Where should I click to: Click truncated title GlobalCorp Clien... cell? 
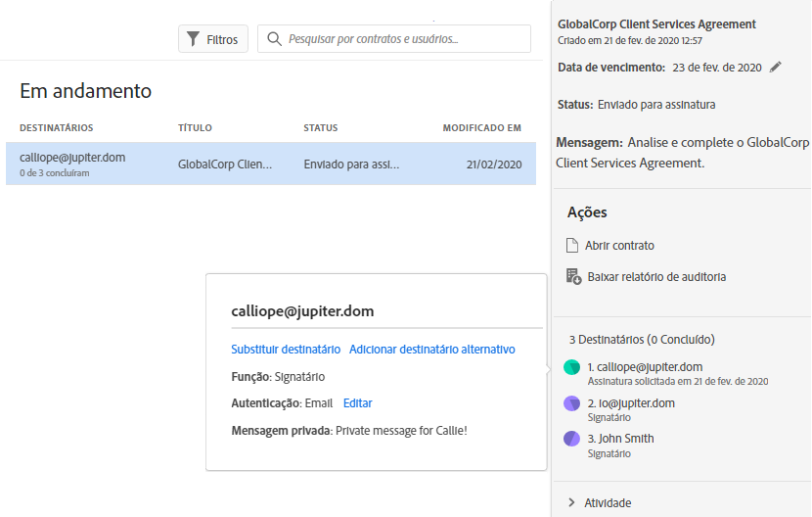(x=225, y=164)
